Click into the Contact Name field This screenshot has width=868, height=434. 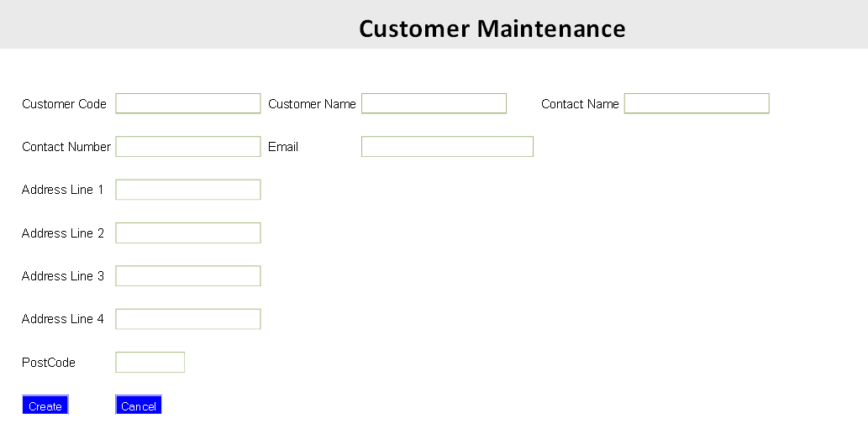pos(697,103)
